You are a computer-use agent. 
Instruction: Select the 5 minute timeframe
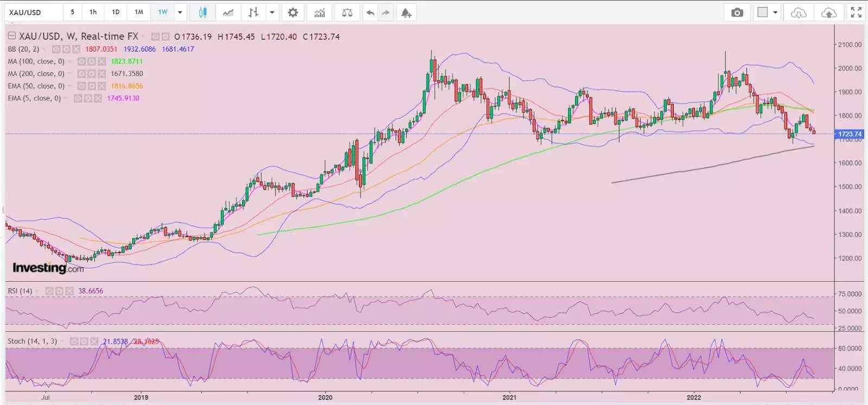pos(73,12)
